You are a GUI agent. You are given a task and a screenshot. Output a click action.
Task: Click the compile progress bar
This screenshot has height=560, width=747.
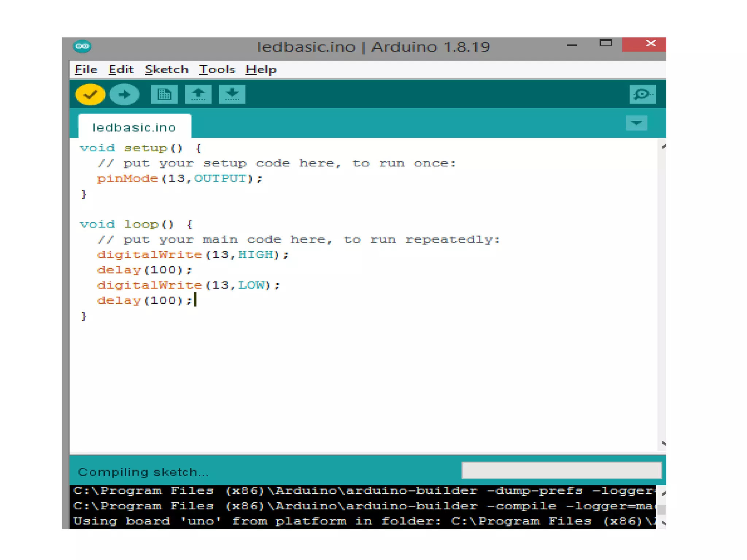click(x=561, y=470)
